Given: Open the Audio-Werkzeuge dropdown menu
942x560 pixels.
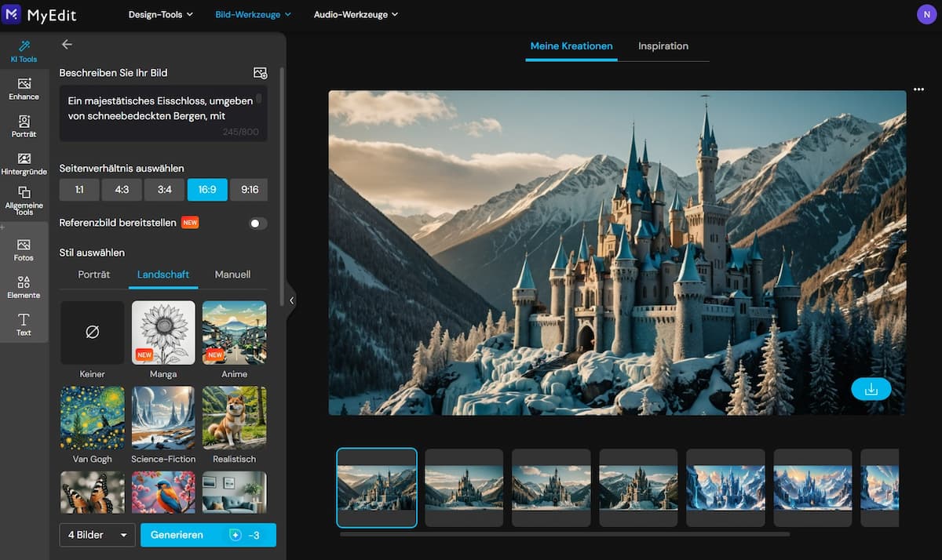Looking at the screenshot, I should coord(356,14).
